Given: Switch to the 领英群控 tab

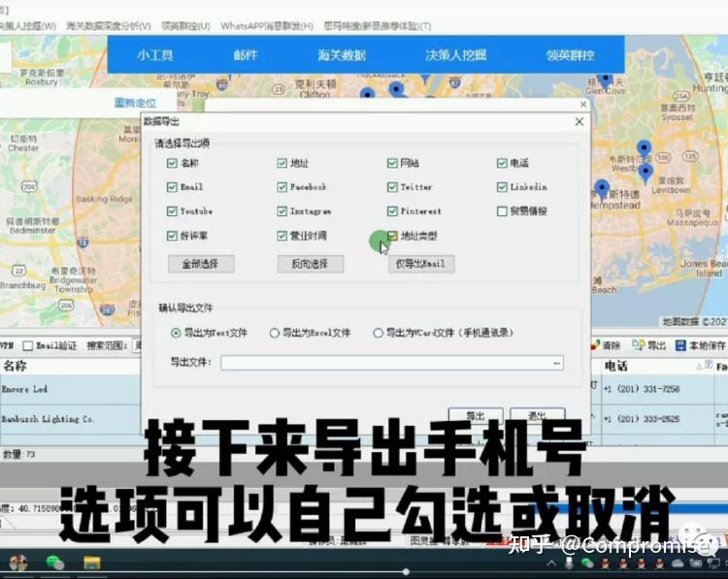Looking at the screenshot, I should click(x=570, y=55).
